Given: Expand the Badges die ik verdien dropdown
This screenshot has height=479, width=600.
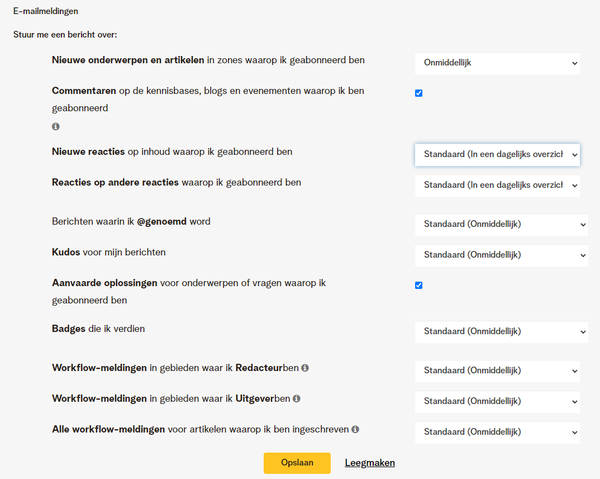Looking at the screenshot, I should [x=501, y=332].
